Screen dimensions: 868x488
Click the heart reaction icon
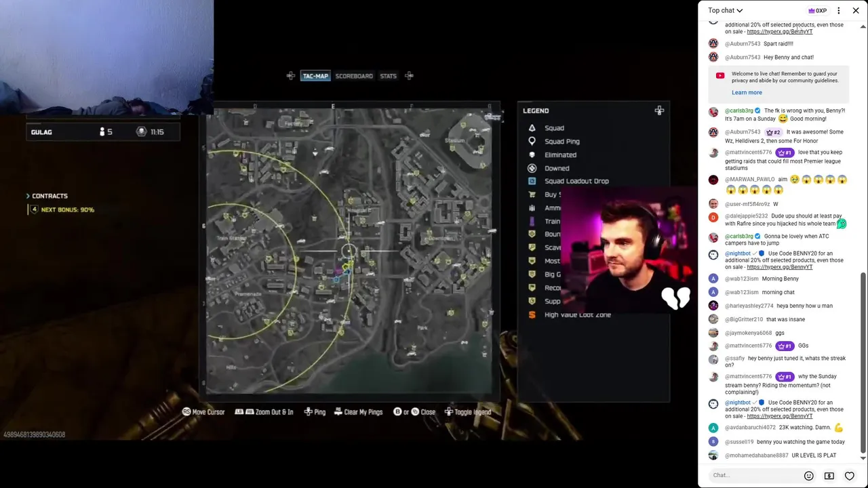point(849,476)
